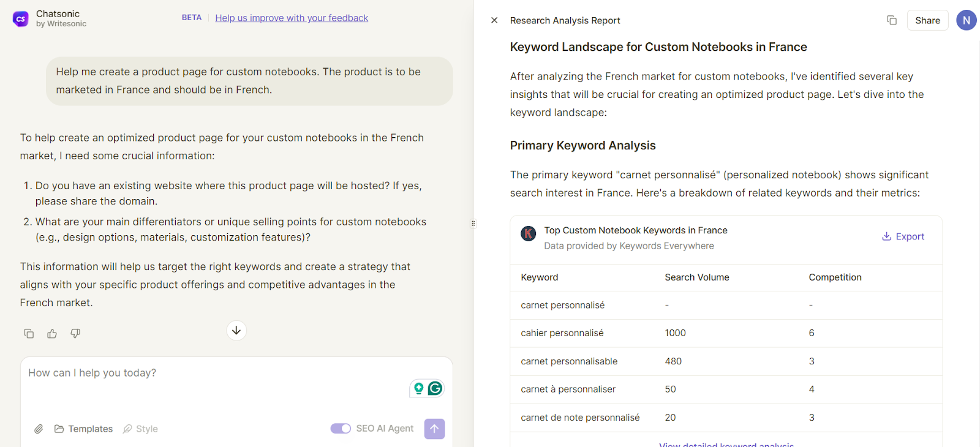Viewport: 980px width, 447px height.
Task: Click the search volume value 20
Action: click(670, 418)
